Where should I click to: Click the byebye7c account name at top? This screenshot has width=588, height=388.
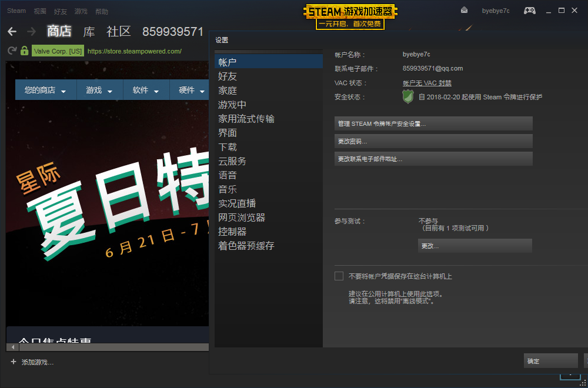coord(496,11)
